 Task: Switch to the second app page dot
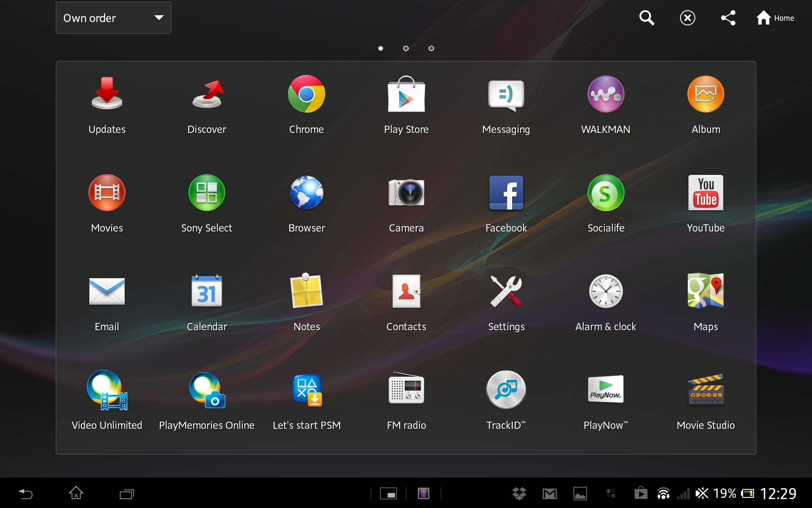[406, 48]
